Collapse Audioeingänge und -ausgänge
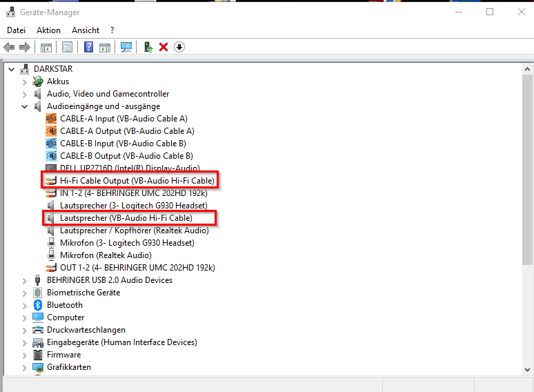 coord(25,106)
